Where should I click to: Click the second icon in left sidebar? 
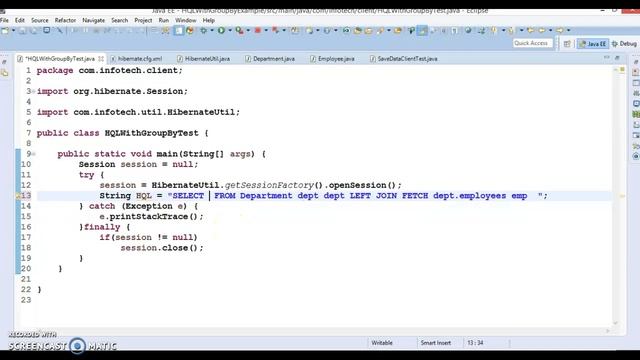tap(4, 73)
